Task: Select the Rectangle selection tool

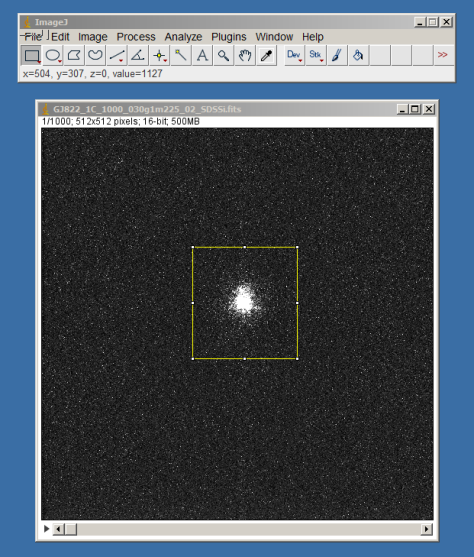Action: [x=31, y=55]
